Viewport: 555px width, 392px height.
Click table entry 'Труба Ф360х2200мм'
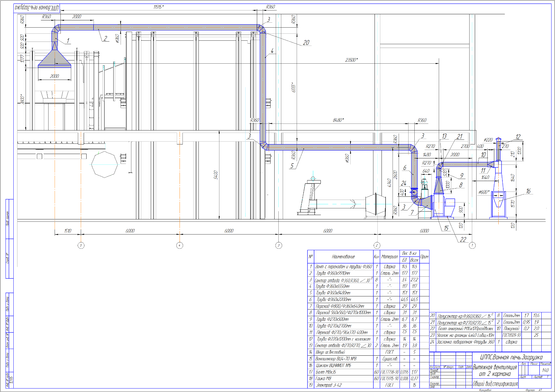tap(334, 299)
